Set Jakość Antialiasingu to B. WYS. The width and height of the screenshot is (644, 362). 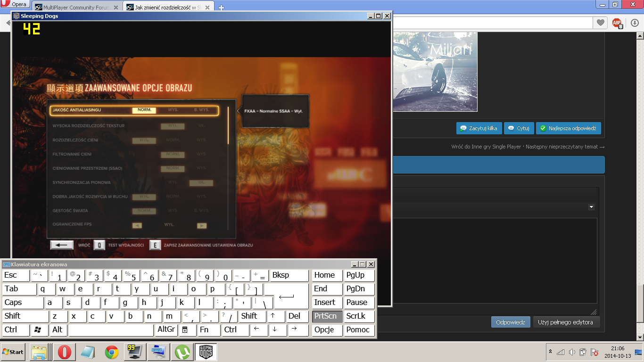(x=201, y=110)
